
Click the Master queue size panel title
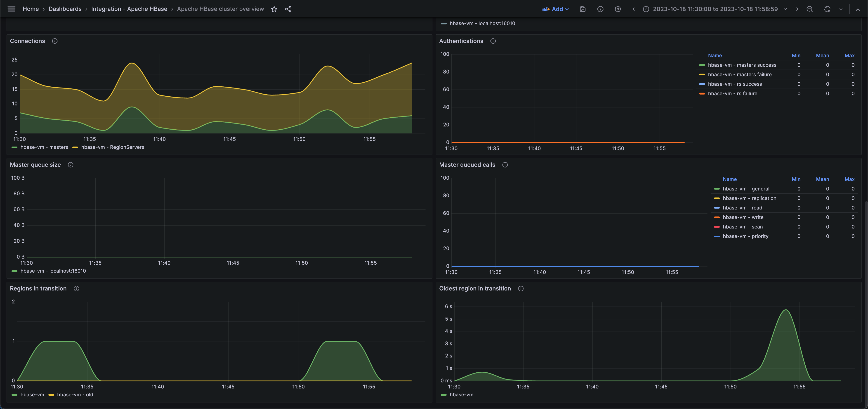click(x=35, y=165)
